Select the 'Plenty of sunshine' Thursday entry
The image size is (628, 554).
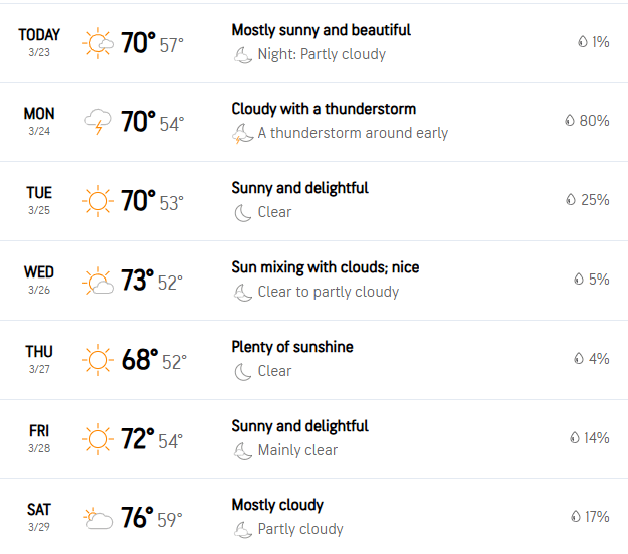(292, 347)
